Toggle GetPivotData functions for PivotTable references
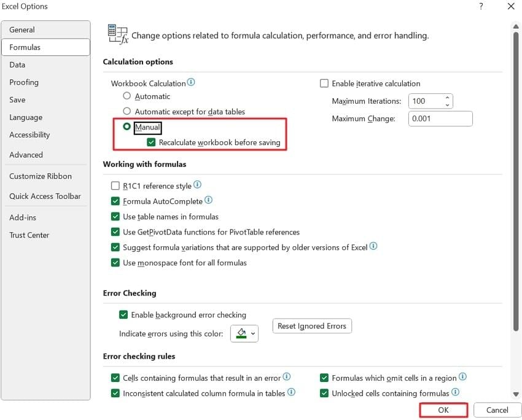 click(115, 232)
